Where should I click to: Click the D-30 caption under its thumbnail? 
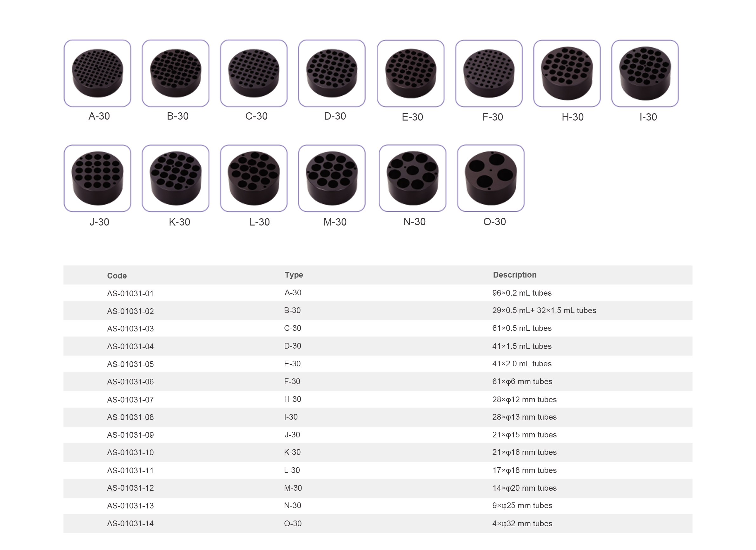point(335,116)
